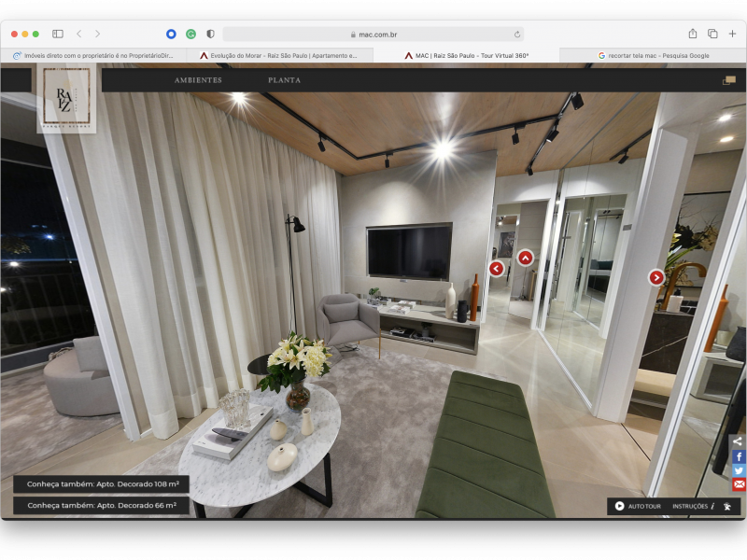Screen dimensions: 747x560
Task: Switch to recortar tela mac Google tab
Action: (653, 55)
